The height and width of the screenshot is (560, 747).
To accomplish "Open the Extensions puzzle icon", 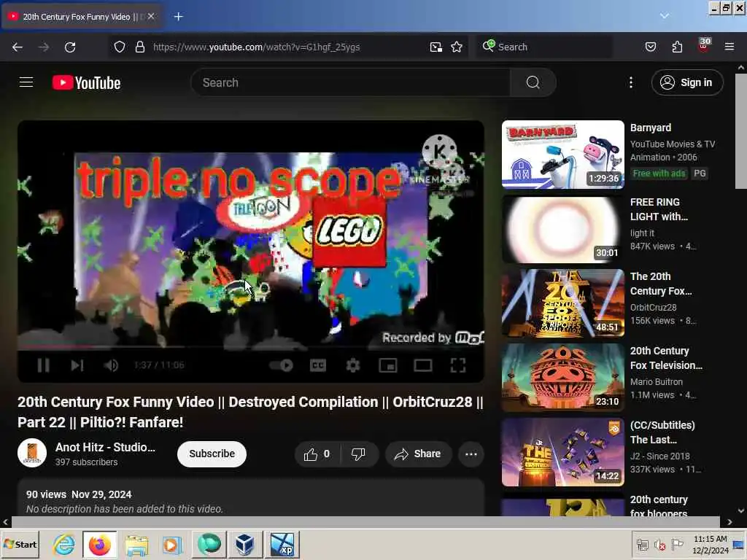I will click(677, 47).
